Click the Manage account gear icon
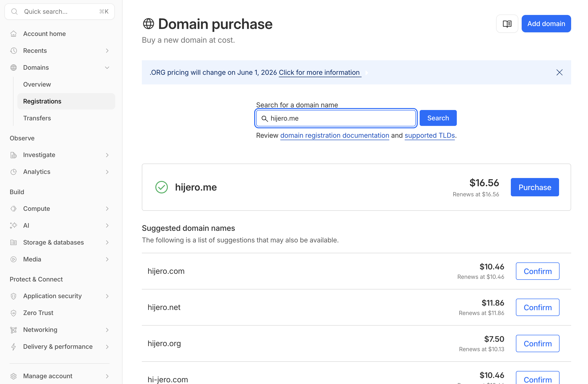Image resolution: width=588 pixels, height=384 pixels. [x=14, y=376]
